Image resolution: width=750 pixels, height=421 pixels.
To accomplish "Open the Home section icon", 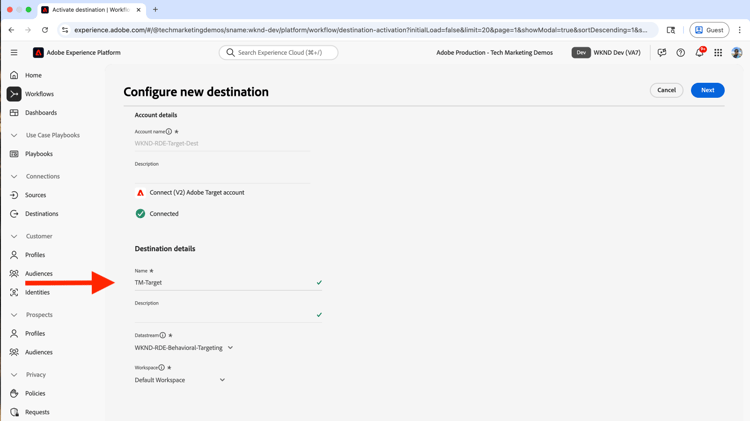I will (14, 75).
